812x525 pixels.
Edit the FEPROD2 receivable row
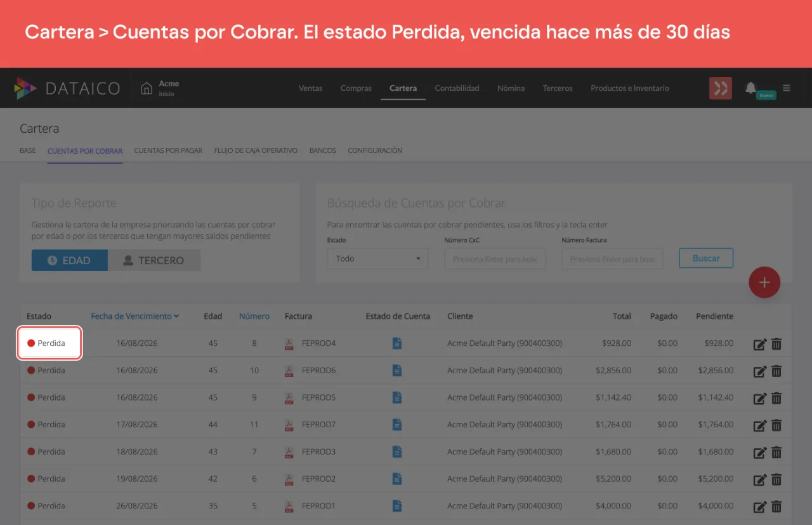[x=760, y=479]
